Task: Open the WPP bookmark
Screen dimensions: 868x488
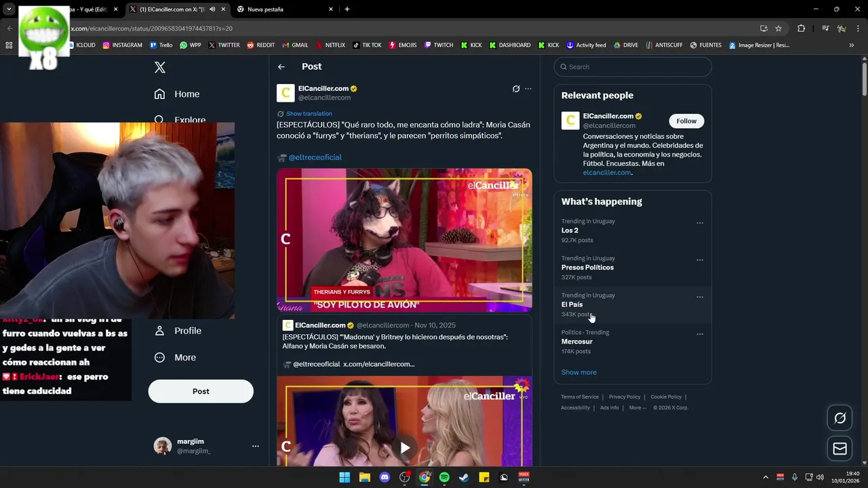Action: (190, 45)
